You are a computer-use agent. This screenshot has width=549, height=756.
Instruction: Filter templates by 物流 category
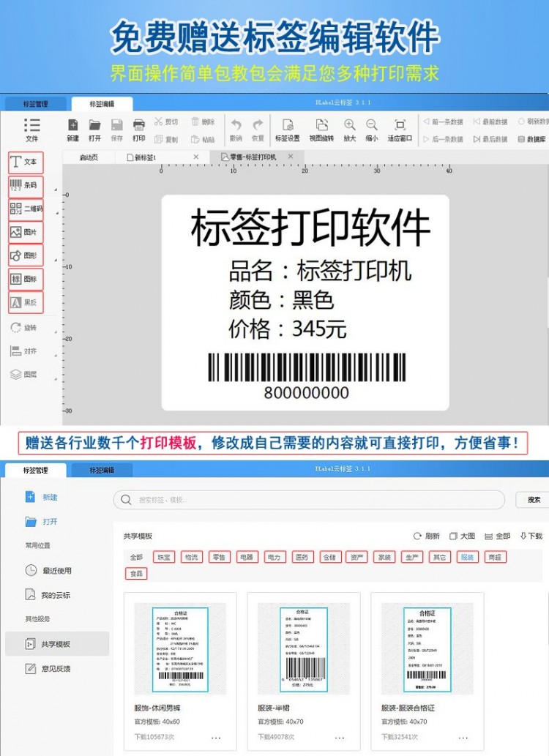point(191,557)
